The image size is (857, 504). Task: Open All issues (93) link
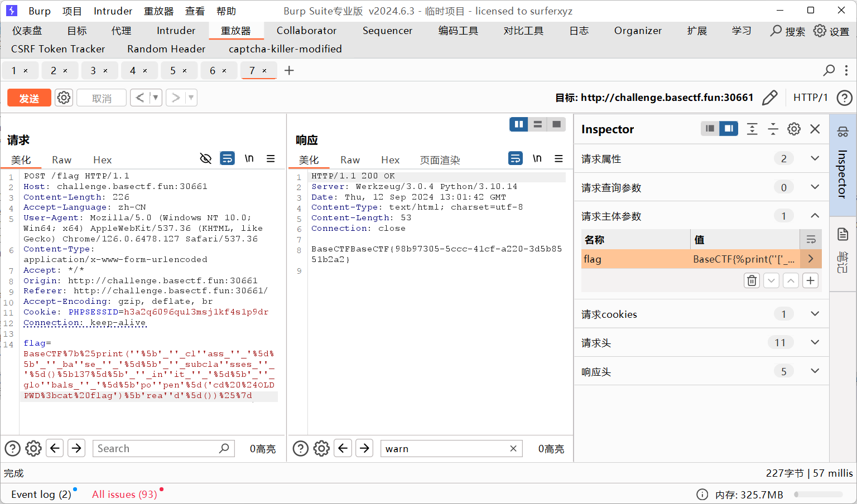[x=124, y=495]
